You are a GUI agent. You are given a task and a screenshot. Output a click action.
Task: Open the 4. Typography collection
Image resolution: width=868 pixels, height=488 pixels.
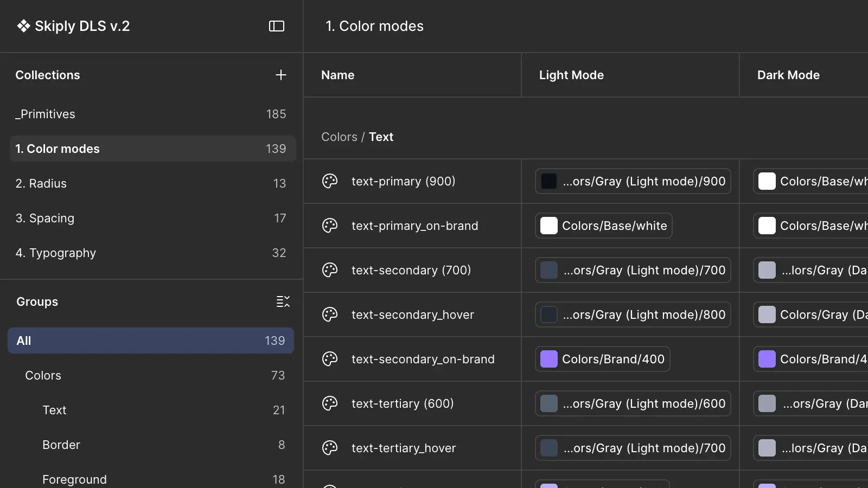[152, 253]
